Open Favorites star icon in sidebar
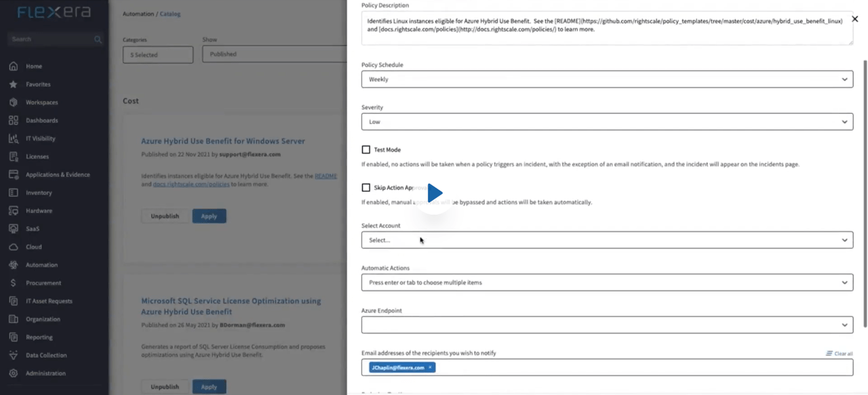This screenshot has width=868, height=395. (14, 85)
